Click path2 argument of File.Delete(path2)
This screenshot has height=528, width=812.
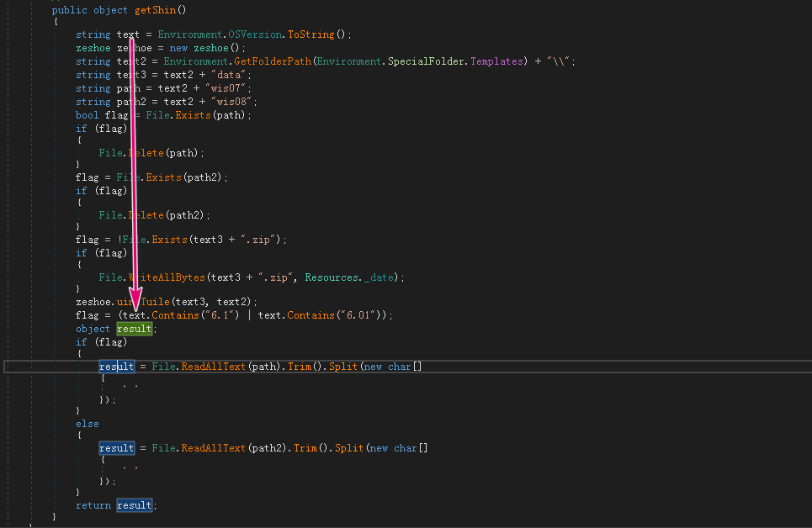(185, 215)
